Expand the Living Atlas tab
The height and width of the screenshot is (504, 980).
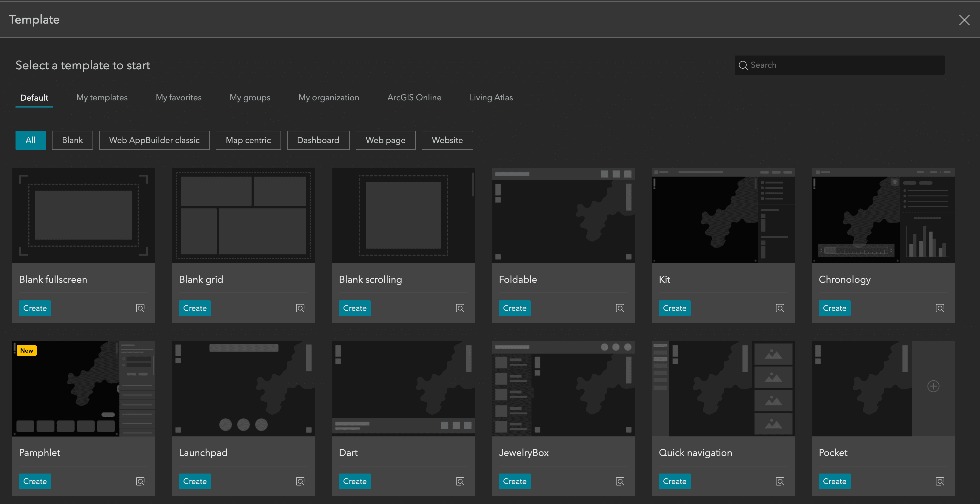[491, 98]
